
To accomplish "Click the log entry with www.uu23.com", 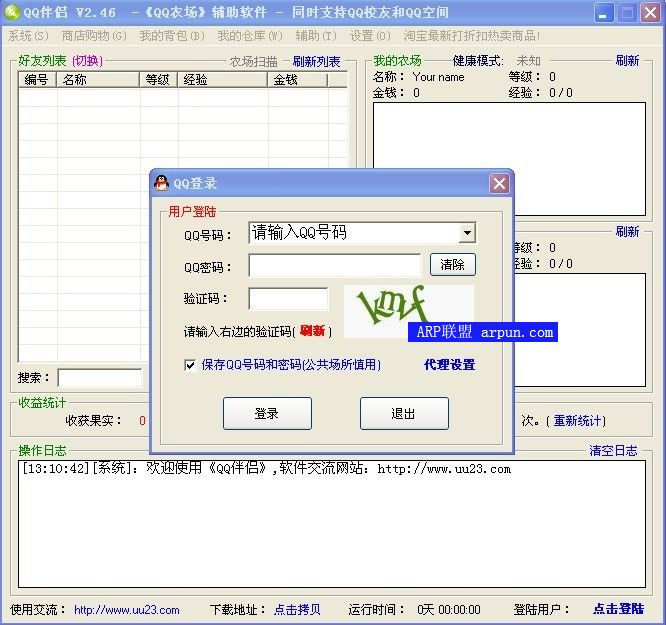I will pos(267,469).
